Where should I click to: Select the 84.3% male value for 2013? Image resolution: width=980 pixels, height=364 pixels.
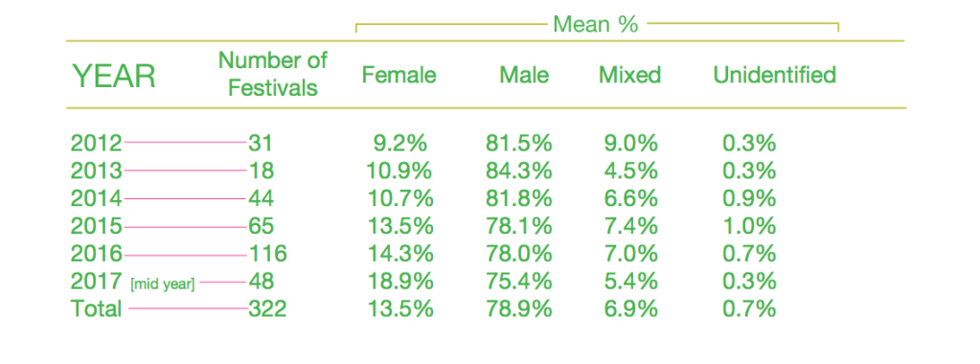519,171
